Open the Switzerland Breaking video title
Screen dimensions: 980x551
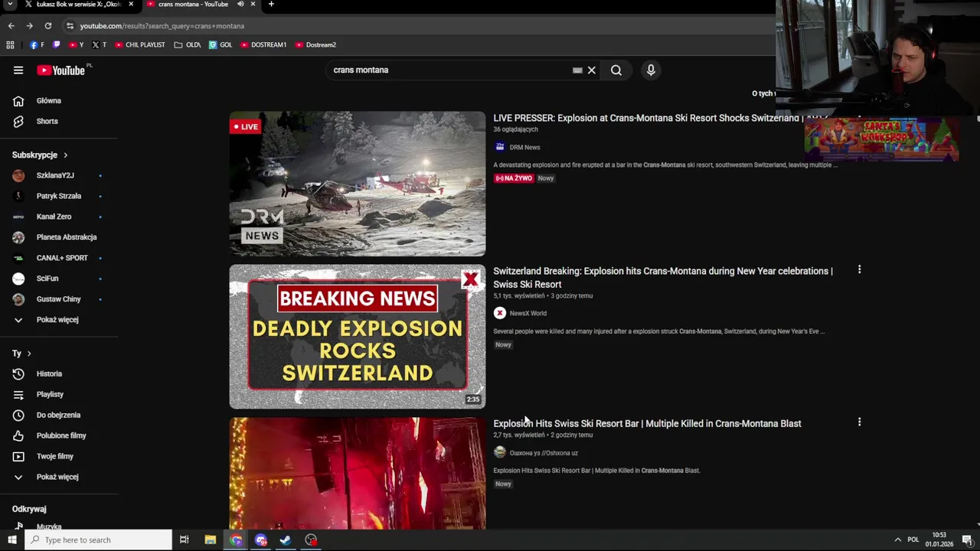663,278
